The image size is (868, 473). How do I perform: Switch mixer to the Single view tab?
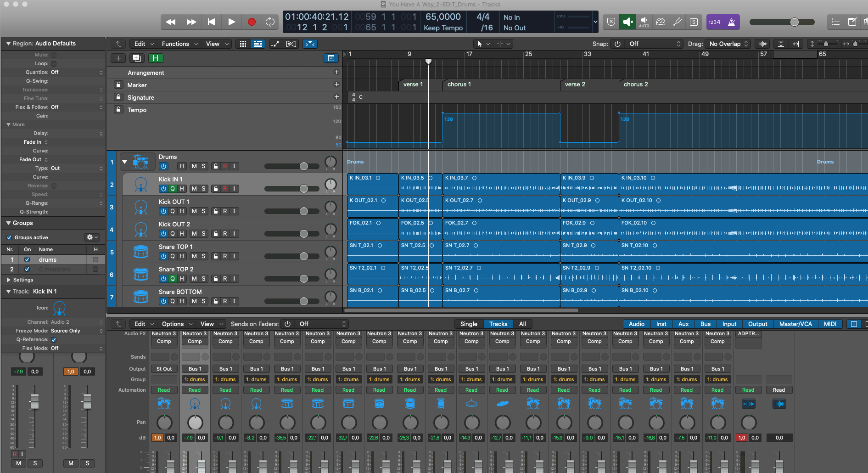[469, 324]
